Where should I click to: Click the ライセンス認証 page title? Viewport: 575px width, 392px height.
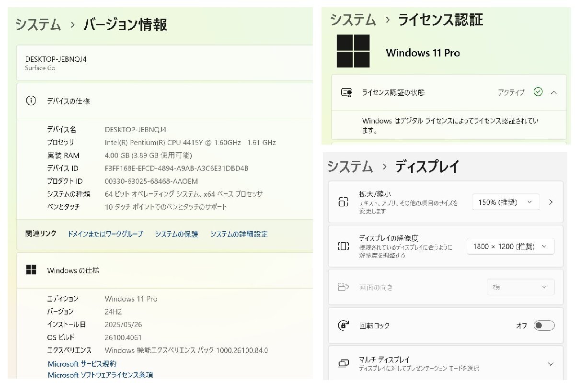[440, 20]
